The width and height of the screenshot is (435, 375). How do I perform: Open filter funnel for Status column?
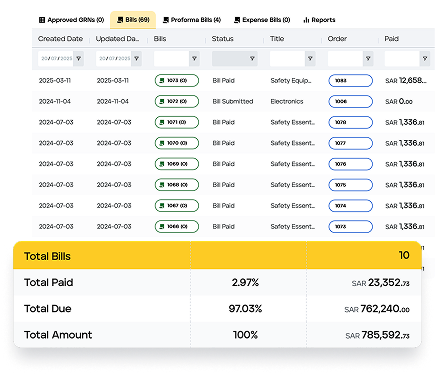[x=252, y=58]
